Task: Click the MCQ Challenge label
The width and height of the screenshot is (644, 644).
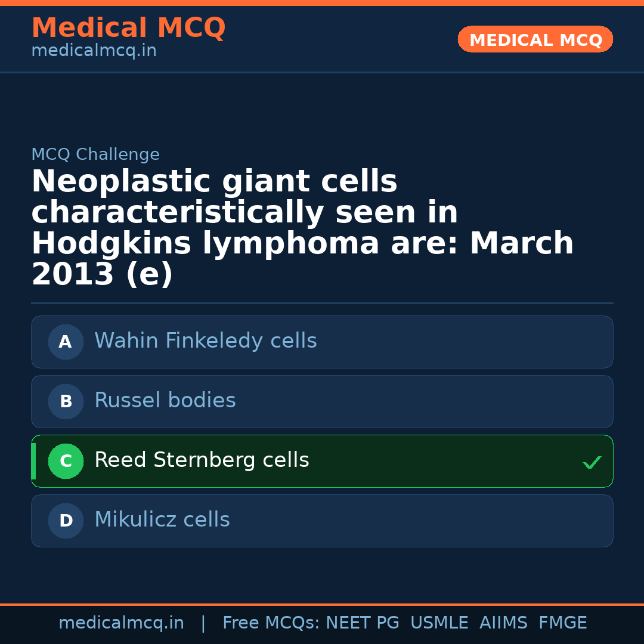Action: pyautogui.click(x=95, y=155)
